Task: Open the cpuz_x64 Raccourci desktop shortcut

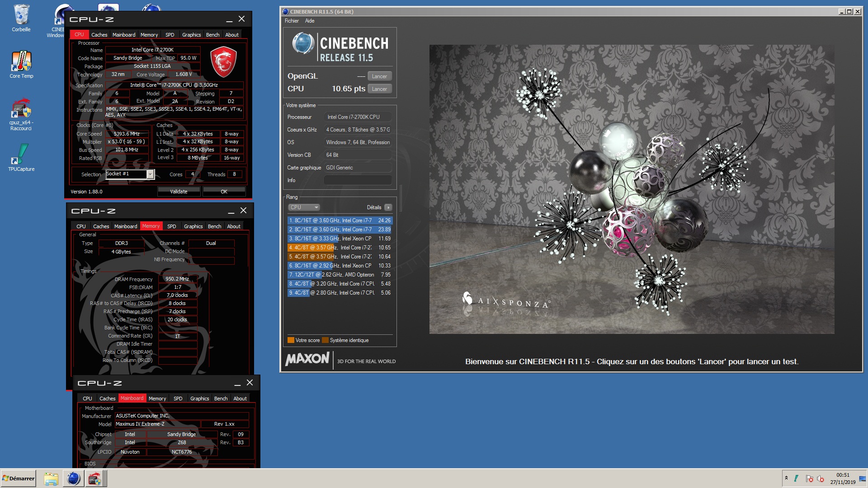Action: click(x=21, y=115)
